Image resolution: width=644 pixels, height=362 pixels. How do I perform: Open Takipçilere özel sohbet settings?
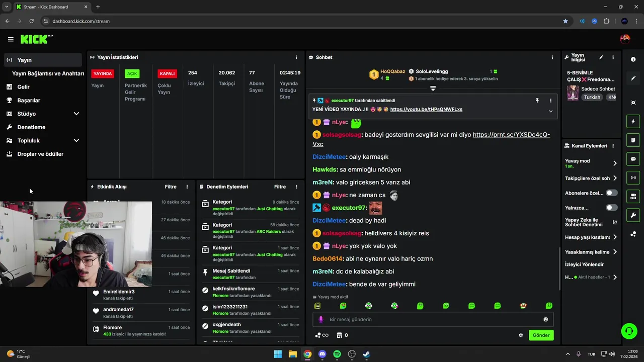click(615, 178)
